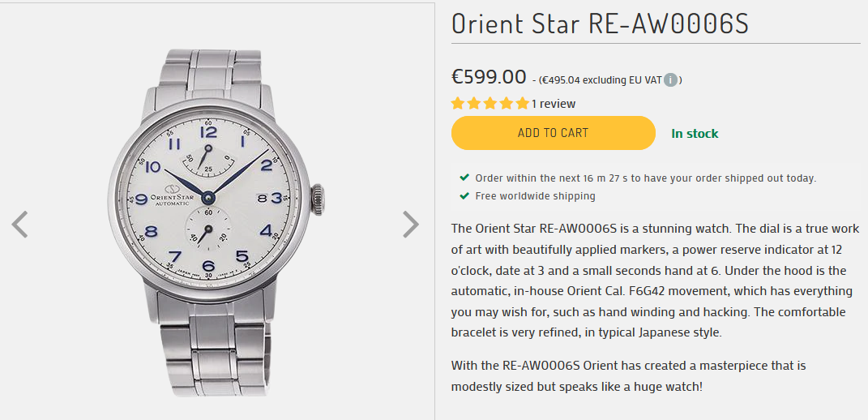Open the 1 review link
Screen dimensions: 868x420
click(x=554, y=104)
